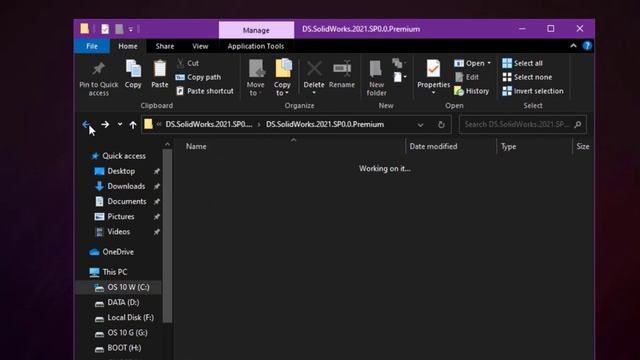Click search magnifier icon
Screen dimensions: 640x360
[578, 124]
